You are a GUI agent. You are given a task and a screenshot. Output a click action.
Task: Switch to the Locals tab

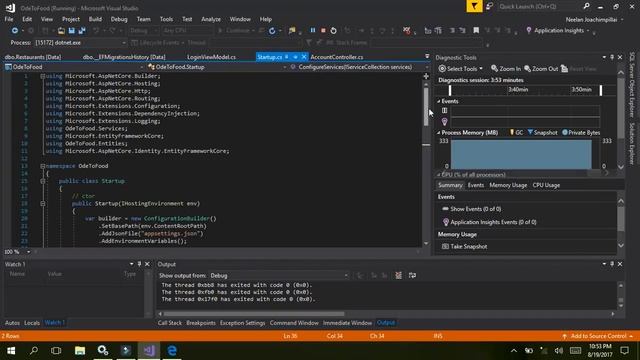[x=32, y=323]
